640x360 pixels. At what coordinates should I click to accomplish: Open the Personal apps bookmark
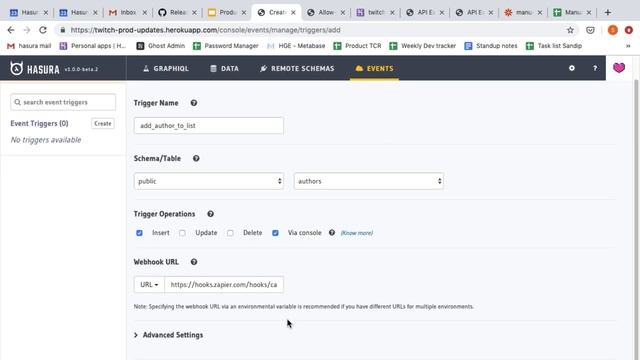[93, 46]
